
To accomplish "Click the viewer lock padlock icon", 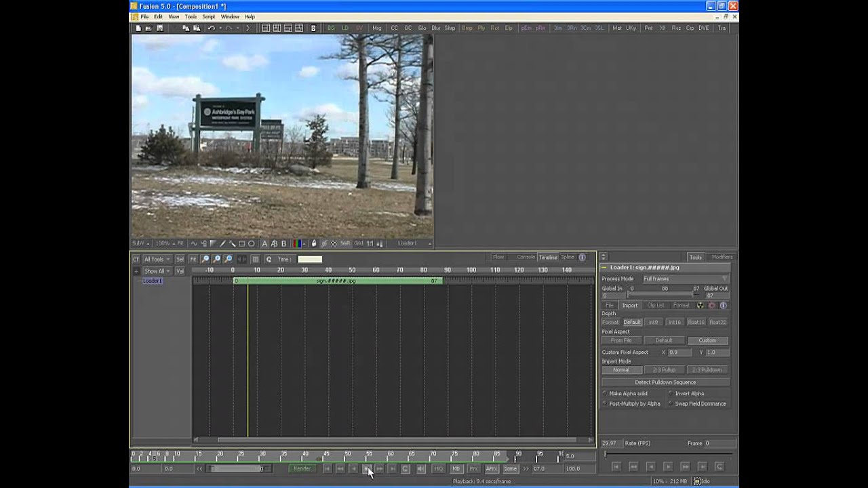I will click(313, 243).
